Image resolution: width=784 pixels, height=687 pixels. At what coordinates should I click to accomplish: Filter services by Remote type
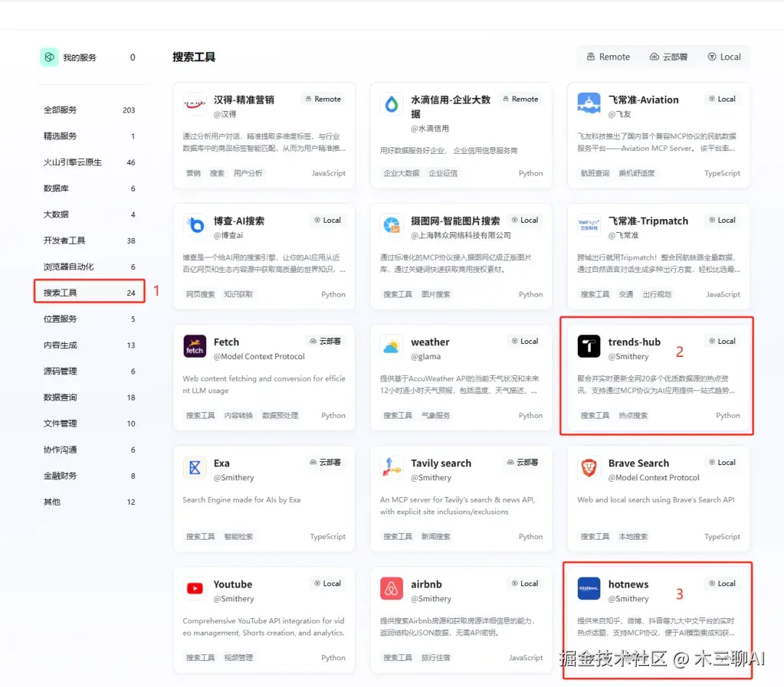608,57
